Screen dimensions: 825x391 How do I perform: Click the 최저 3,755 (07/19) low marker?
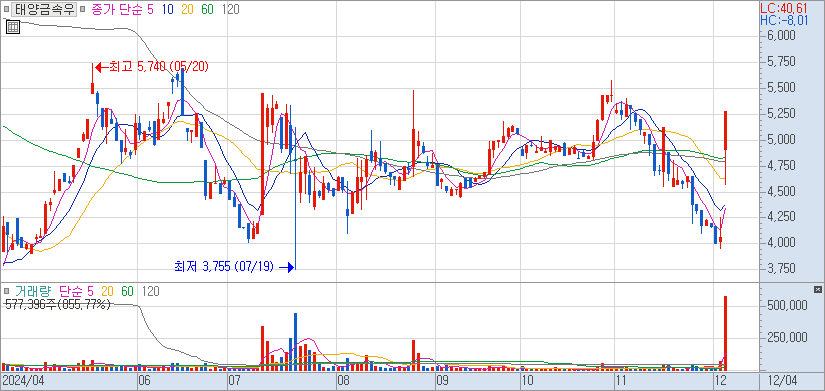coord(234,267)
